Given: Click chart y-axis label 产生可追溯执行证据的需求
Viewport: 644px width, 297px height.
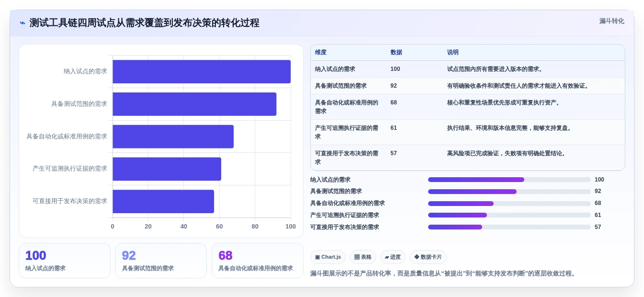Looking at the screenshot, I should tap(70, 169).
